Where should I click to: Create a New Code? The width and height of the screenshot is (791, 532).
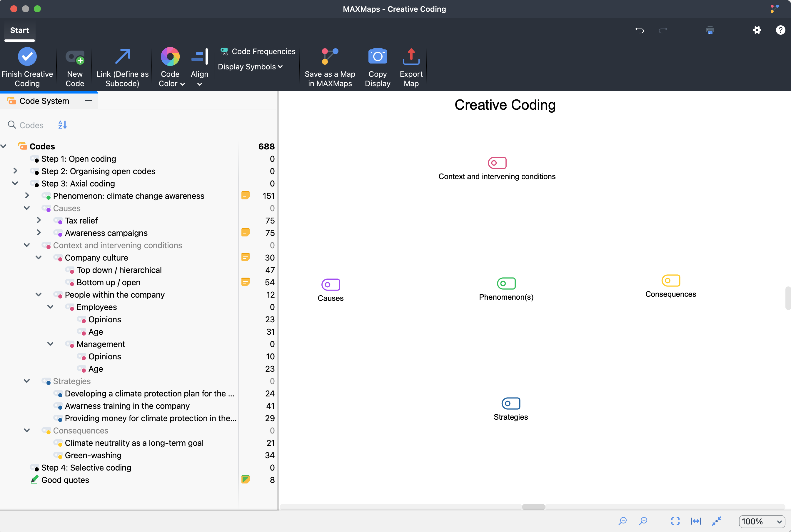point(74,66)
